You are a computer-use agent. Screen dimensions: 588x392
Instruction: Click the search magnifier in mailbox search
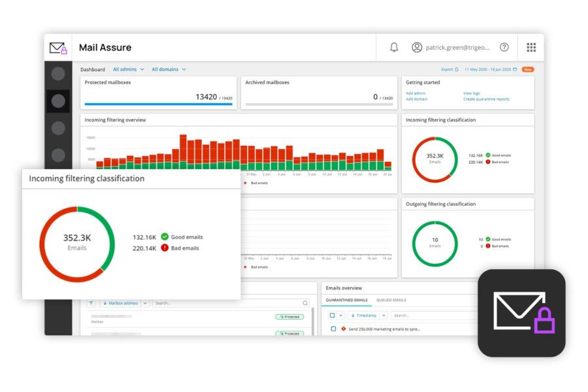coord(305,303)
